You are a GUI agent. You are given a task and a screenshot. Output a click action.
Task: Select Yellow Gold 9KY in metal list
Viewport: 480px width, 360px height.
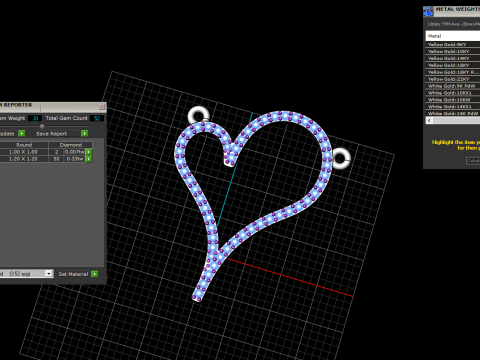coord(453,44)
